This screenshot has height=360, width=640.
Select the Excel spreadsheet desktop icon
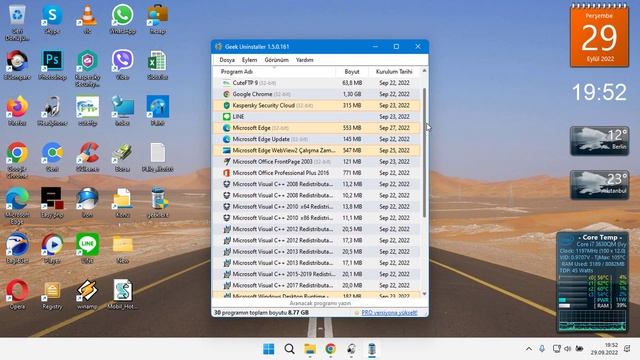(158, 64)
